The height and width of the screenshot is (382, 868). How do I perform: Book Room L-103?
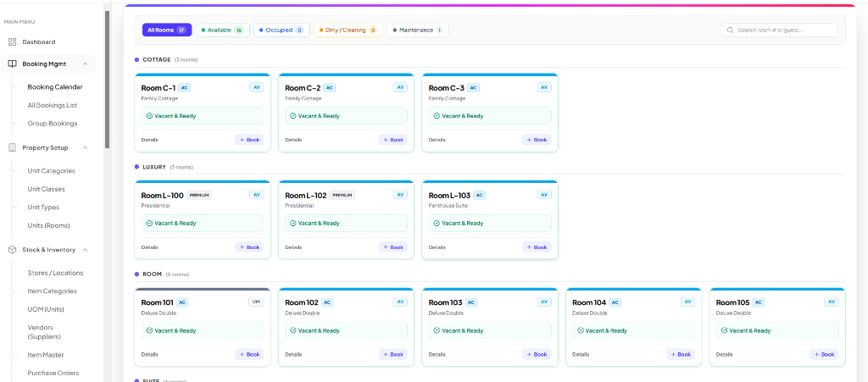(x=537, y=247)
